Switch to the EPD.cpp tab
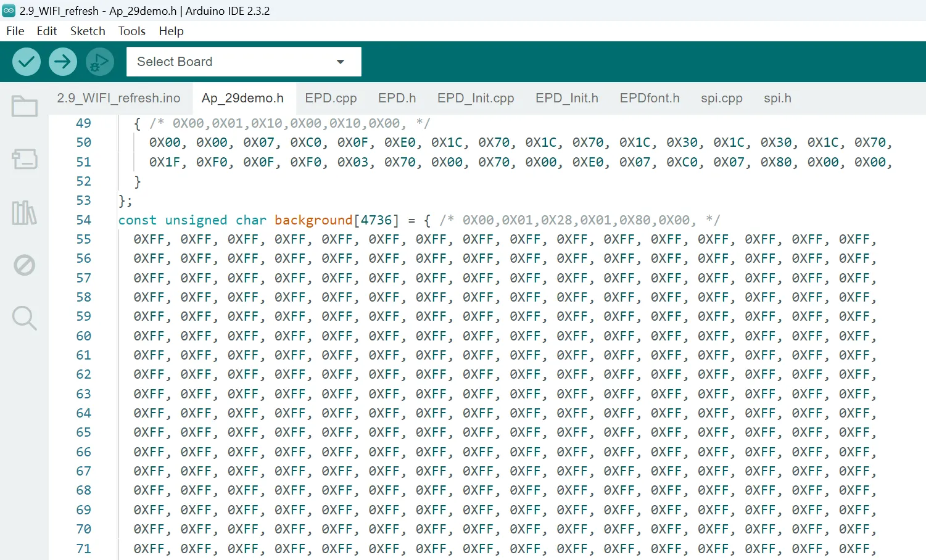The height and width of the screenshot is (560, 926). click(331, 98)
